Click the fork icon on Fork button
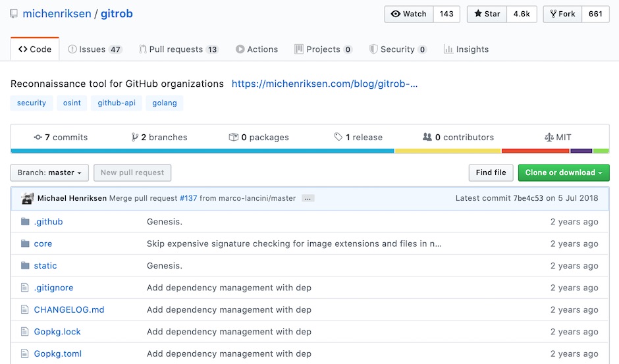 tap(553, 14)
